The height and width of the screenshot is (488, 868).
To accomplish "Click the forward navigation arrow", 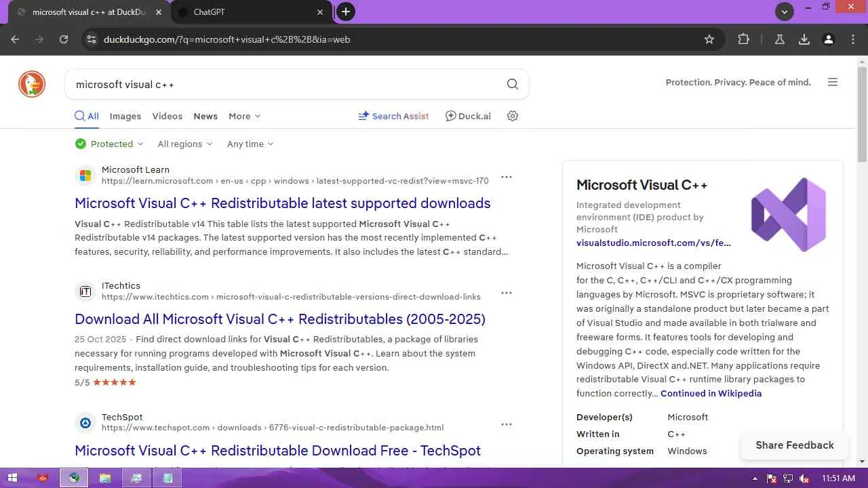I will [39, 39].
